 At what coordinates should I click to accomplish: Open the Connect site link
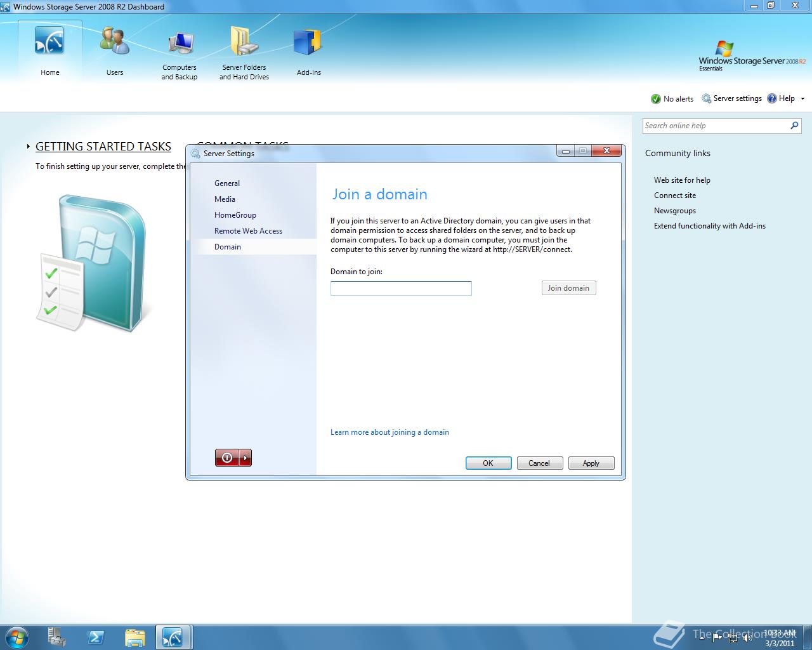click(x=675, y=196)
